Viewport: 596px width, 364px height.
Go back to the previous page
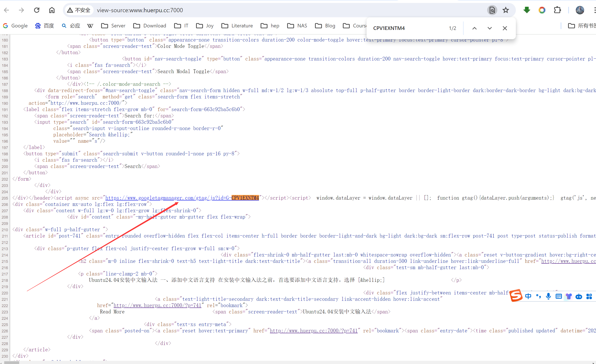coord(7,10)
